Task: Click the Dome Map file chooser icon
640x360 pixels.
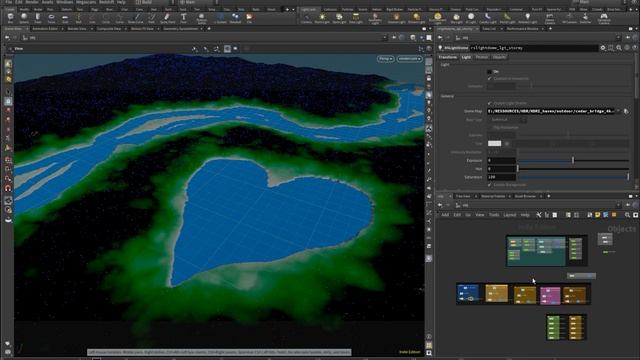Action: coord(626,111)
